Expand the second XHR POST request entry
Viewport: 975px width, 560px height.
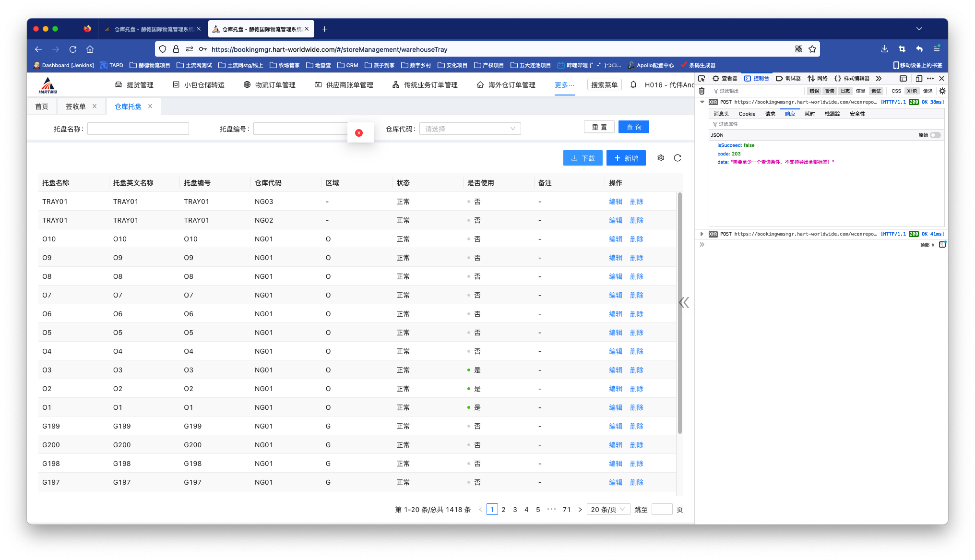pyautogui.click(x=702, y=234)
